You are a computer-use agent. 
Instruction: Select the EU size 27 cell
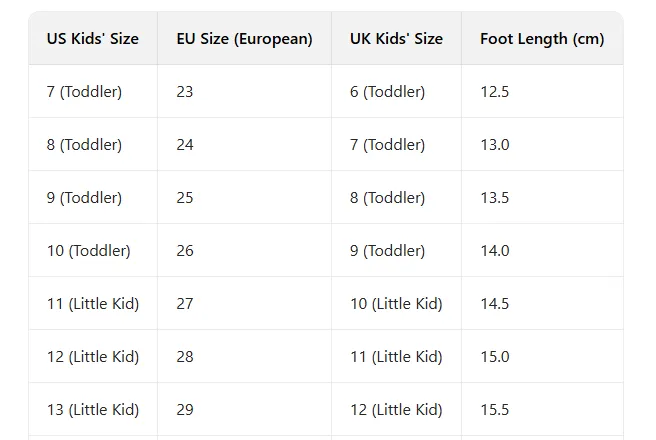[x=185, y=304]
